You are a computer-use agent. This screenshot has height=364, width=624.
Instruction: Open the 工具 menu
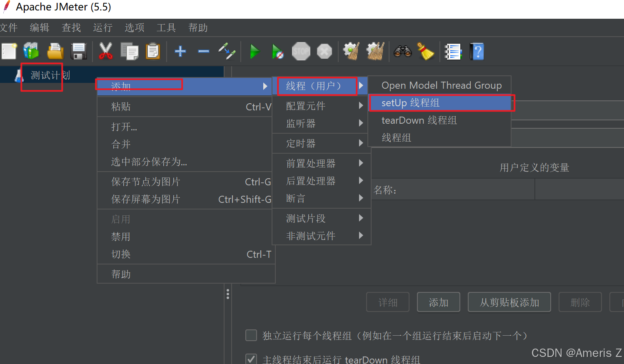(x=166, y=27)
